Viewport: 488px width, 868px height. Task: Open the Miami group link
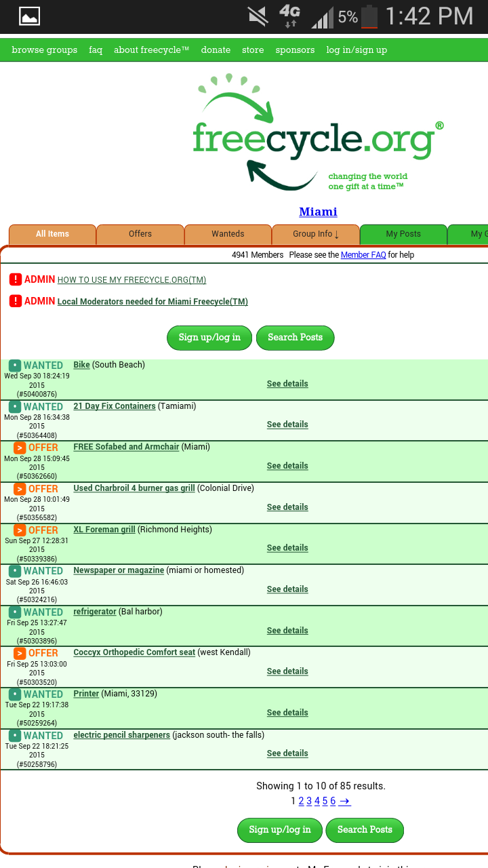pyautogui.click(x=318, y=212)
